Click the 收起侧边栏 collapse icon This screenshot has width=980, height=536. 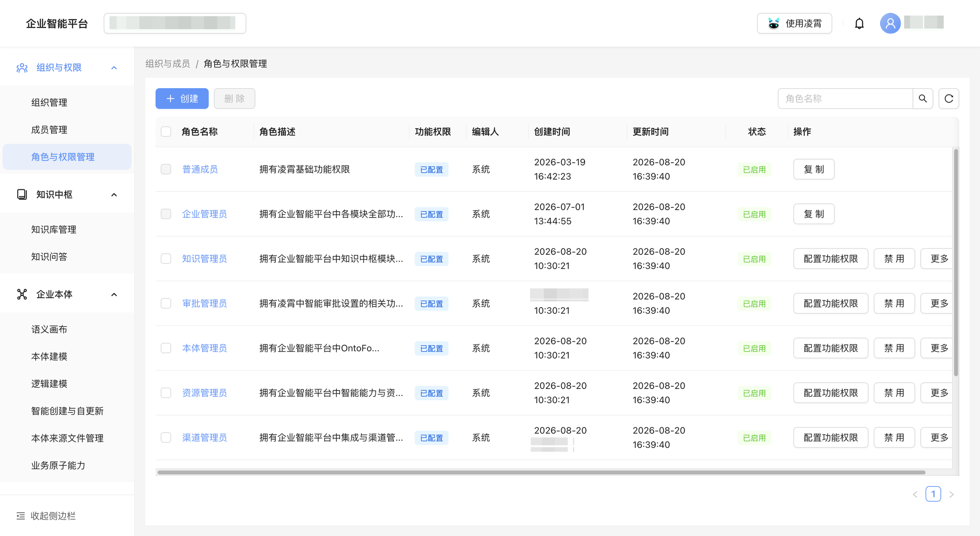coord(21,515)
